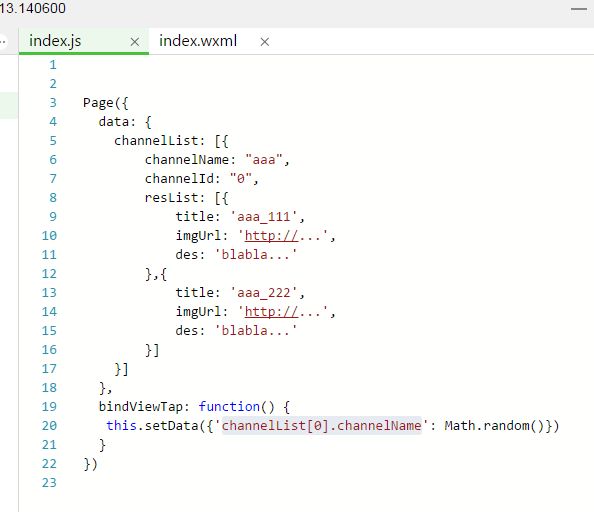Close the index.wxml tab

click(x=265, y=42)
